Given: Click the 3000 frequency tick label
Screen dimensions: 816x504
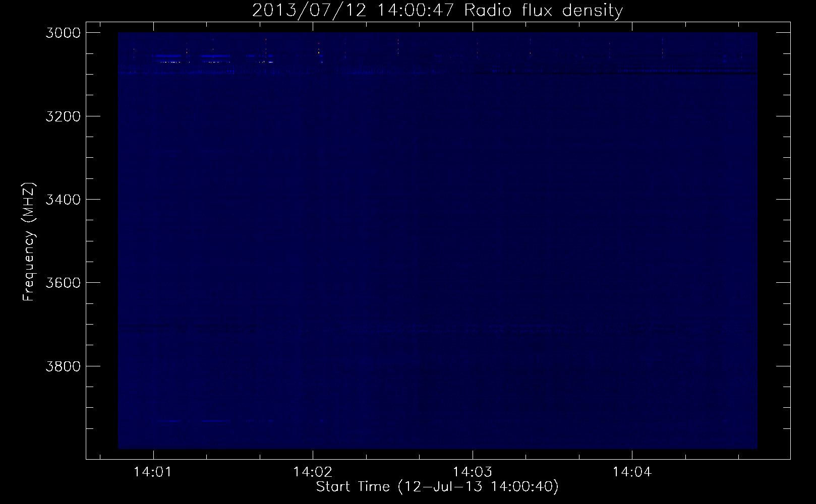Looking at the screenshot, I should click(63, 33).
